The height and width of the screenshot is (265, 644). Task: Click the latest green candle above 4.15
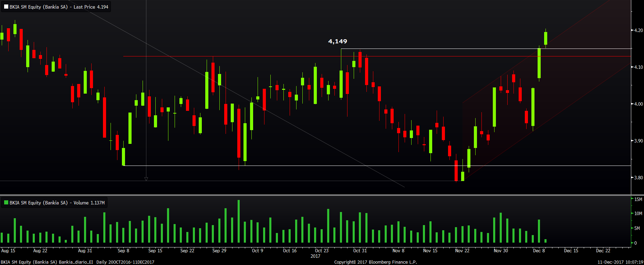point(546,38)
